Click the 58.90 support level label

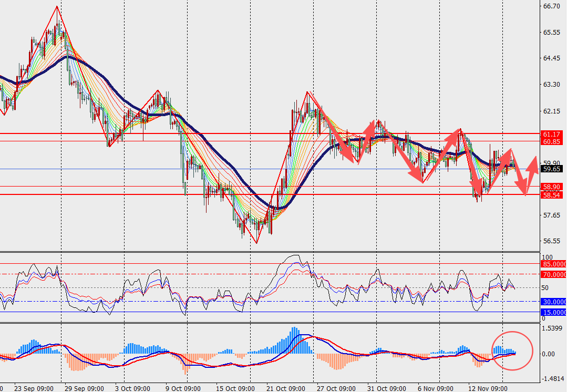tap(551, 187)
